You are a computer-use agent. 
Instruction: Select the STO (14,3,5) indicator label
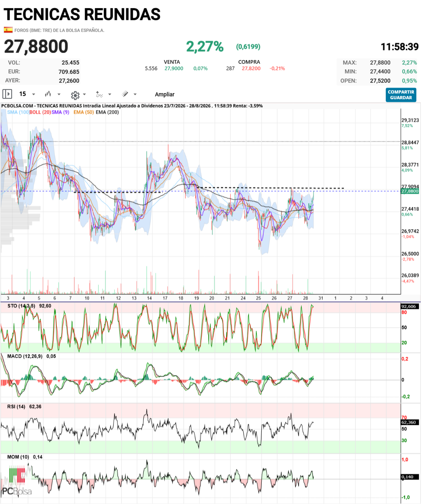[21, 306]
